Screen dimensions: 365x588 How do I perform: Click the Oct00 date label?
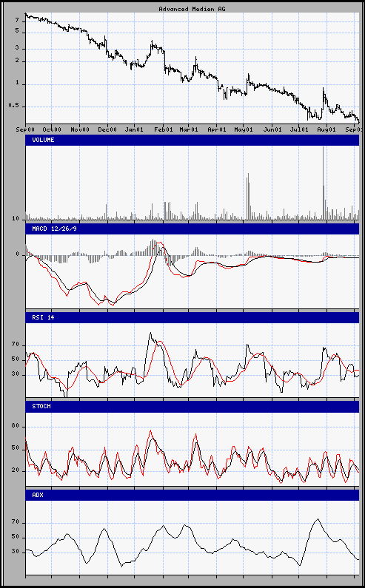coord(52,129)
